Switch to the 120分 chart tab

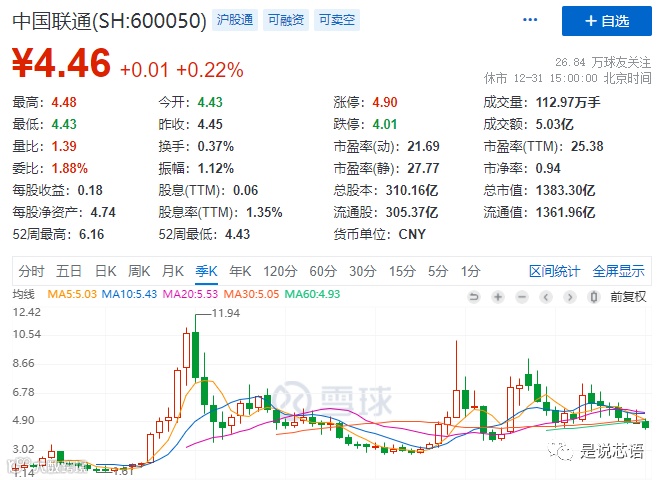point(280,271)
